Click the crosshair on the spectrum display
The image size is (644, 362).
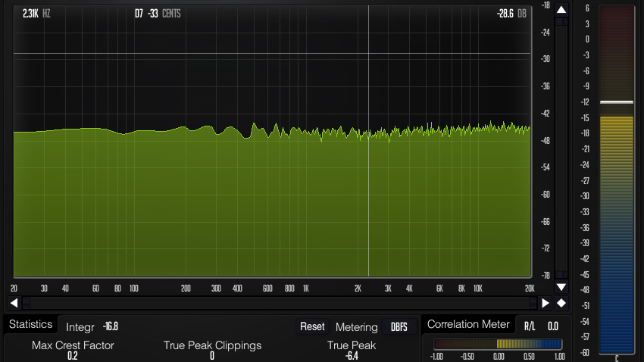click(x=368, y=55)
